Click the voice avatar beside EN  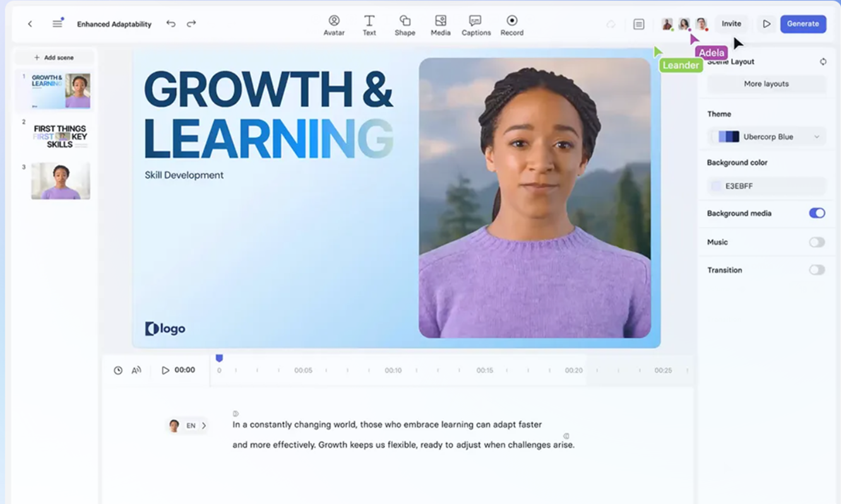pos(174,426)
